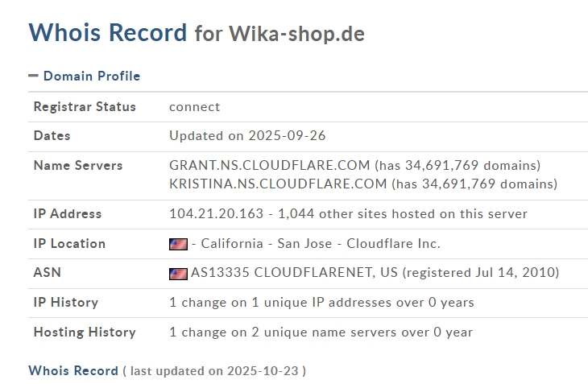The image size is (588, 384).
Task: Click the Domain Profile section header label
Action: pyautogui.click(x=91, y=76)
